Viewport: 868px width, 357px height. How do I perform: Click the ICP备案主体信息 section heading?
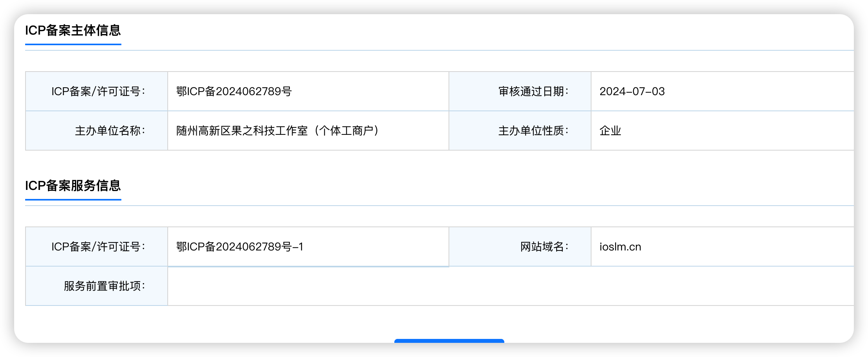(x=73, y=30)
